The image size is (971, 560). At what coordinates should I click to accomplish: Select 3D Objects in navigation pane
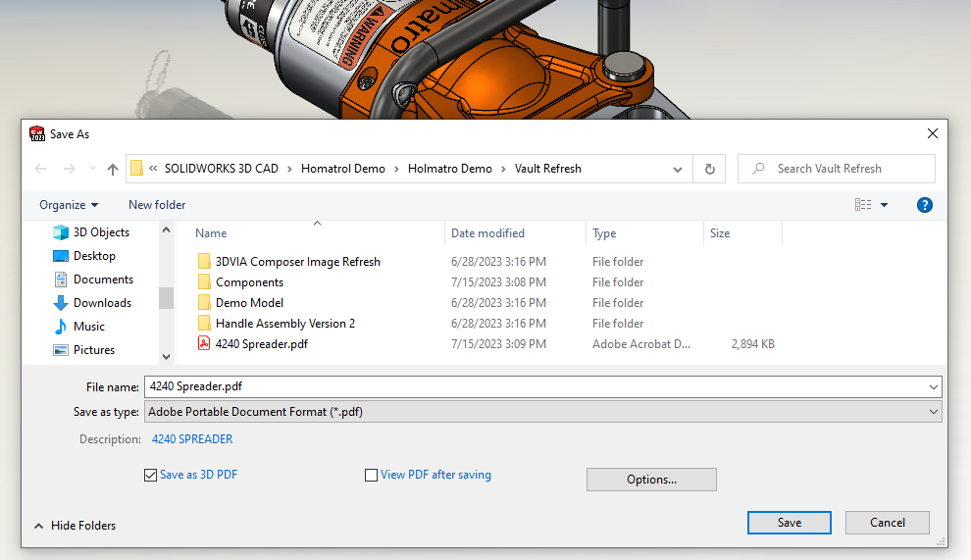pos(101,232)
